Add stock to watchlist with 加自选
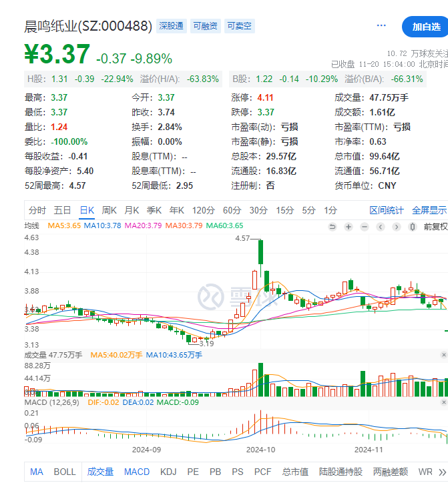 click(426, 27)
